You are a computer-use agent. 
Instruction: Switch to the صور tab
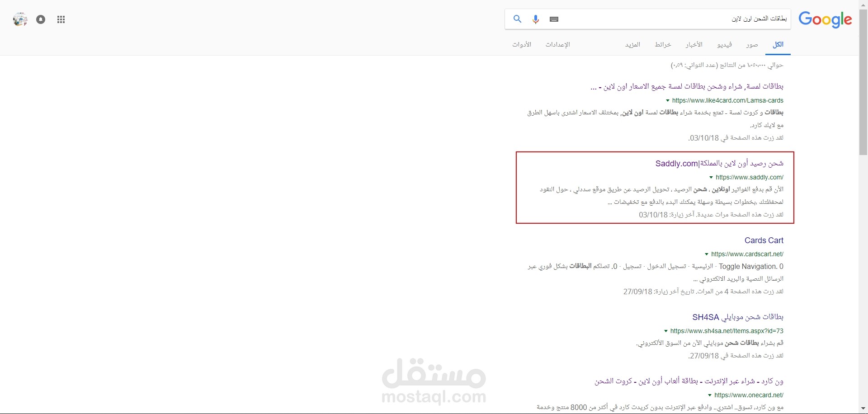[x=752, y=45]
